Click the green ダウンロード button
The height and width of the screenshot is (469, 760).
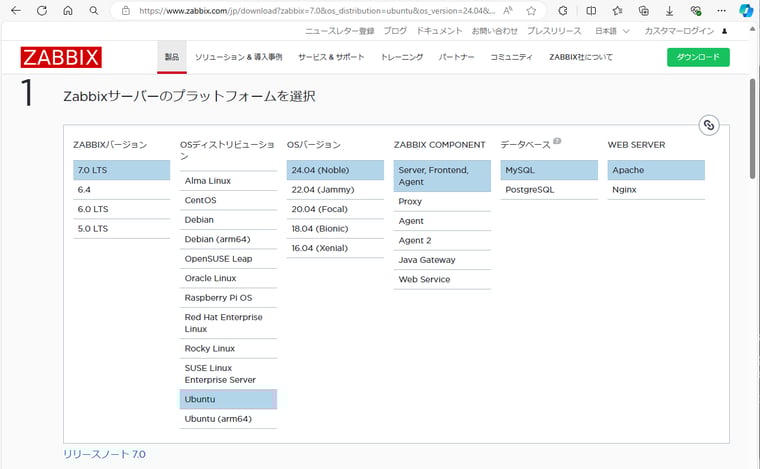coord(698,57)
